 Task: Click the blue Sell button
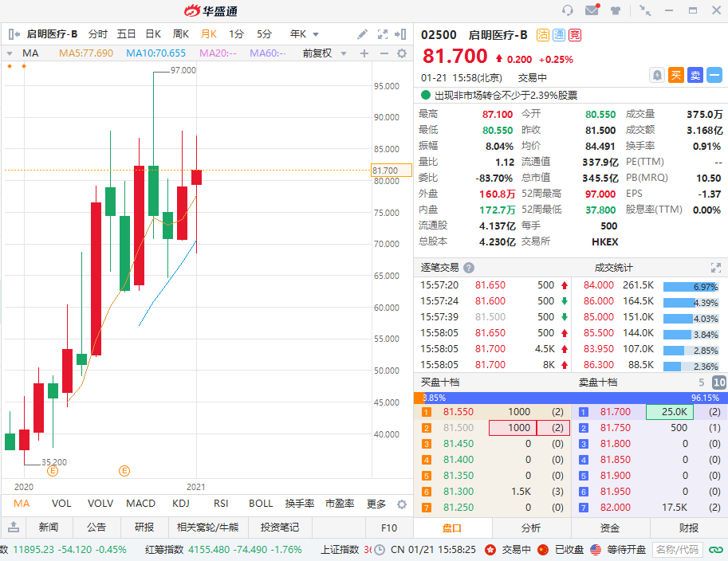[x=695, y=75]
